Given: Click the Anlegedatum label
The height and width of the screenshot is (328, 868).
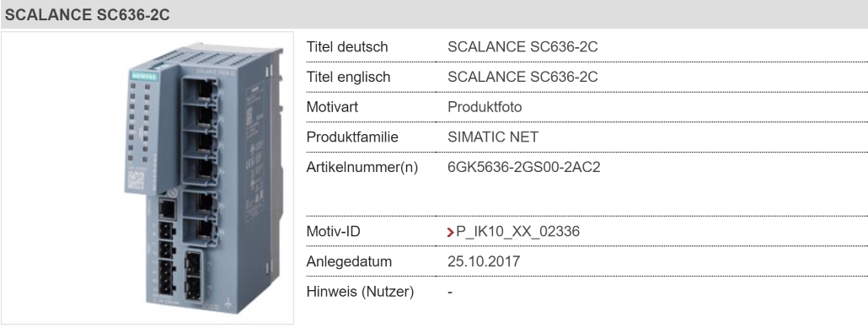Looking at the screenshot, I should 349,261.
